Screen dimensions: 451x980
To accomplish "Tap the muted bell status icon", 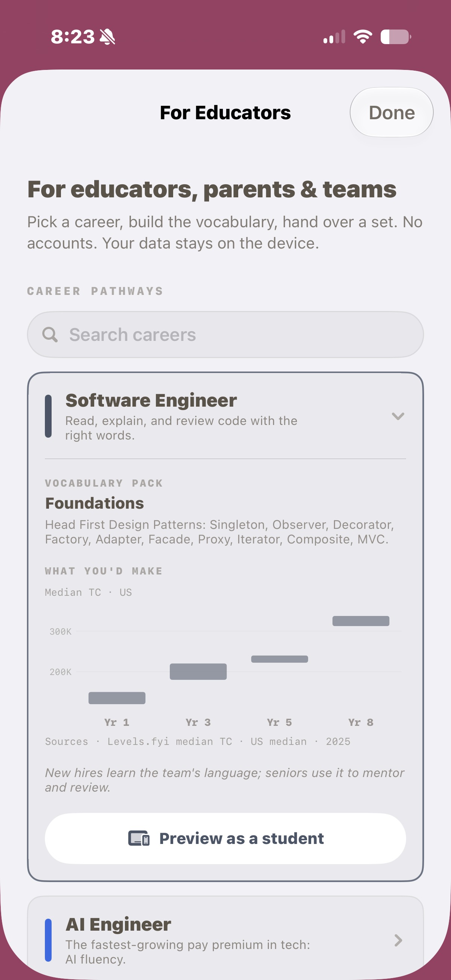I will 107,37.
